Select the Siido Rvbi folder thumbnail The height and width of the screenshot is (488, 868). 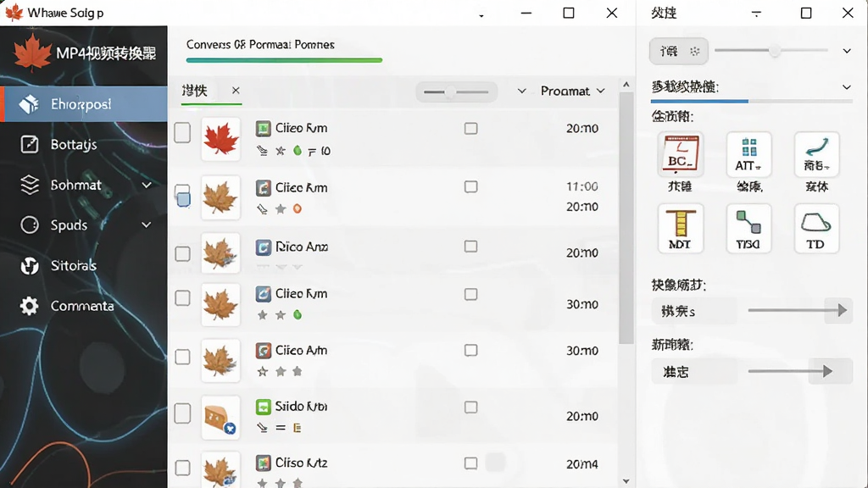[221, 418]
